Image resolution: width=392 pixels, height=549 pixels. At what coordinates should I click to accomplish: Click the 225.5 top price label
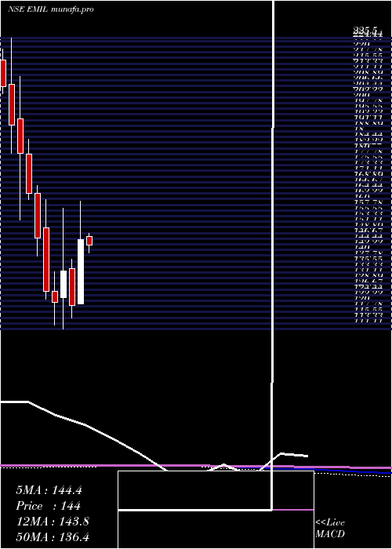365,31
